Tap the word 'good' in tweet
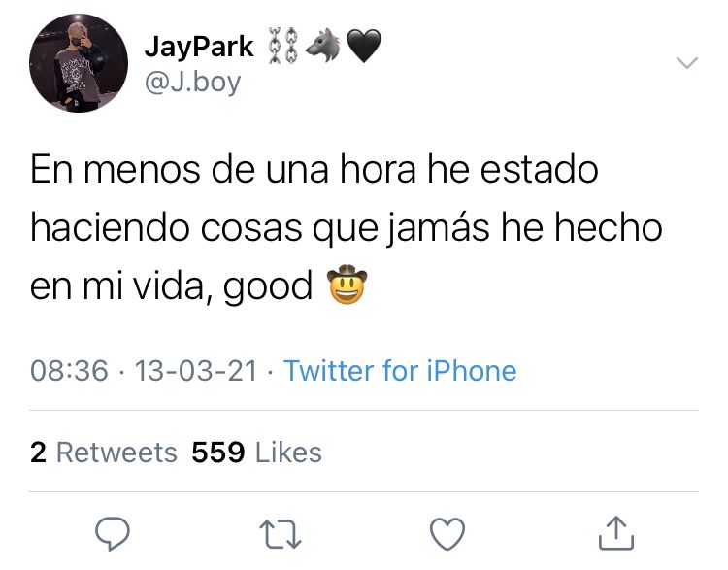Image resolution: width=728 pixels, height=570 pixels. click(x=268, y=287)
